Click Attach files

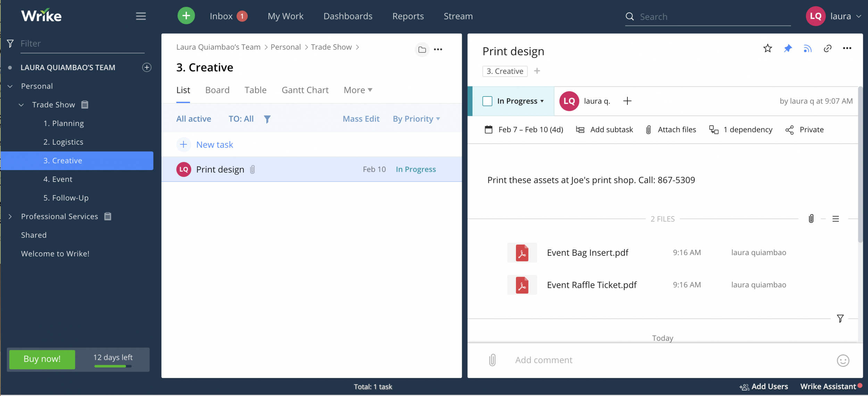pyautogui.click(x=671, y=129)
